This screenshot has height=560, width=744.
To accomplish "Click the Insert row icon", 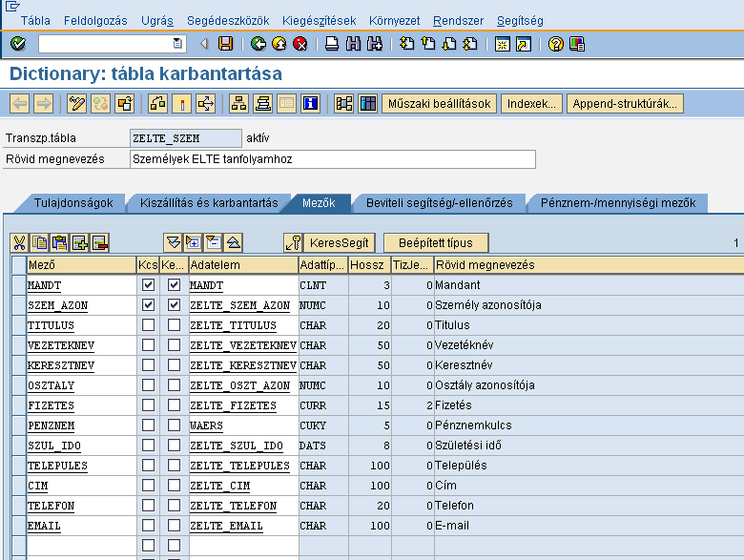I will 80,243.
